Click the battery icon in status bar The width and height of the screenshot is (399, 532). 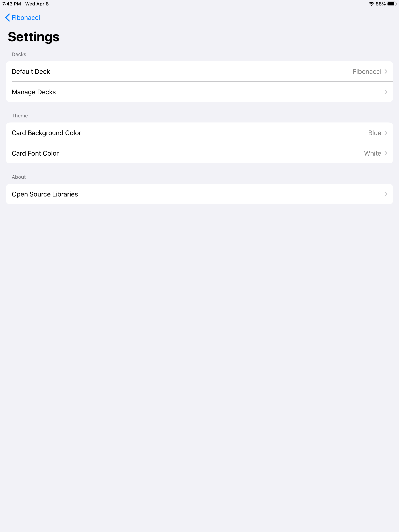point(392,4)
